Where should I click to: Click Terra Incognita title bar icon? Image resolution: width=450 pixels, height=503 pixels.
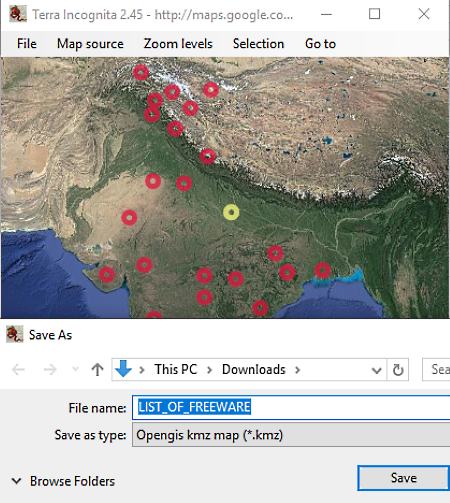(17, 14)
